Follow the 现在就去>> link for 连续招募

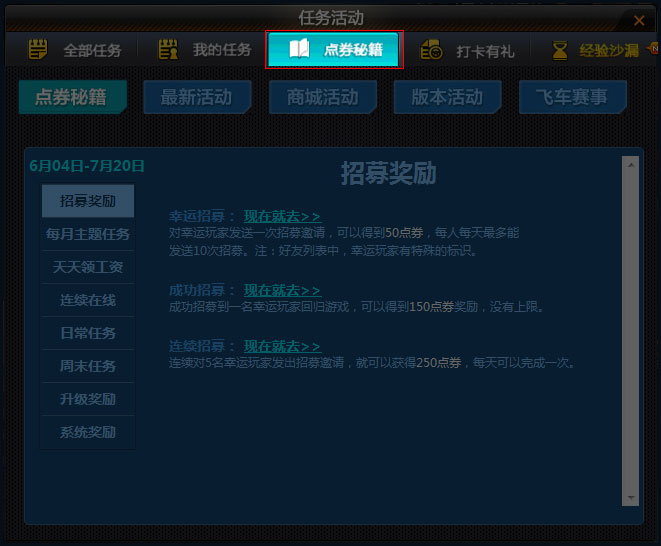pos(282,346)
